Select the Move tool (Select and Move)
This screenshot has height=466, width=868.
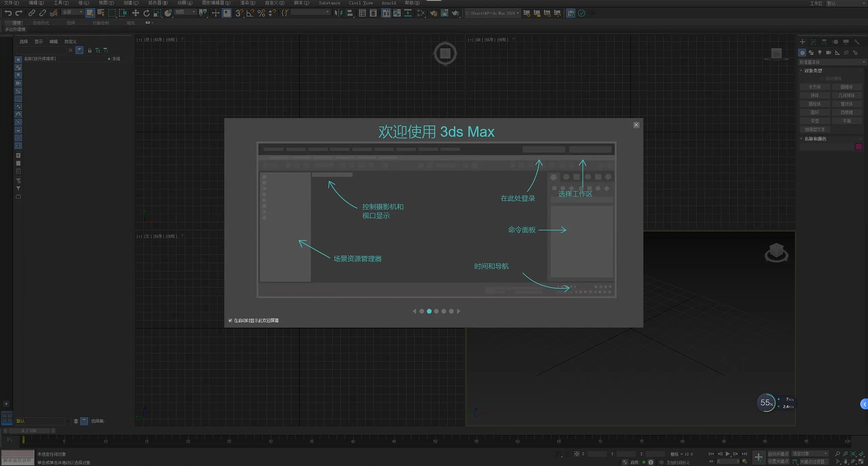135,13
